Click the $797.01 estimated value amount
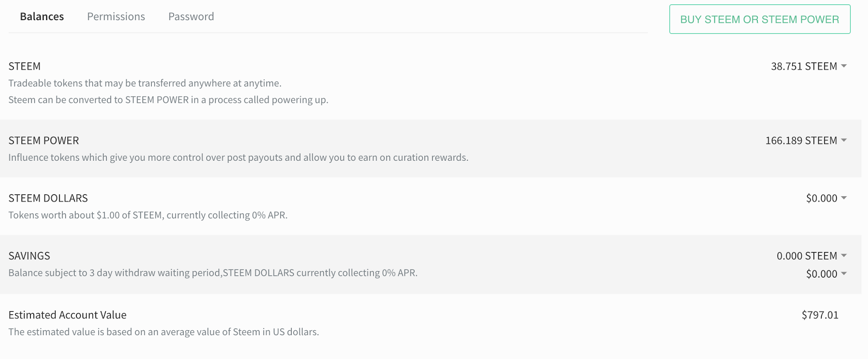Viewport: 868px width, 359px height. pos(820,315)
